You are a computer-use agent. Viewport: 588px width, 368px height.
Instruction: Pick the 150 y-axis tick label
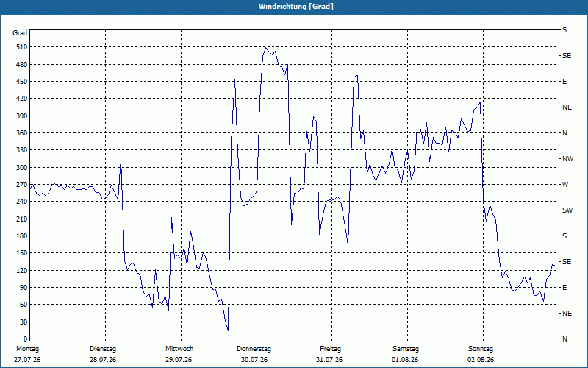point(22,253)
